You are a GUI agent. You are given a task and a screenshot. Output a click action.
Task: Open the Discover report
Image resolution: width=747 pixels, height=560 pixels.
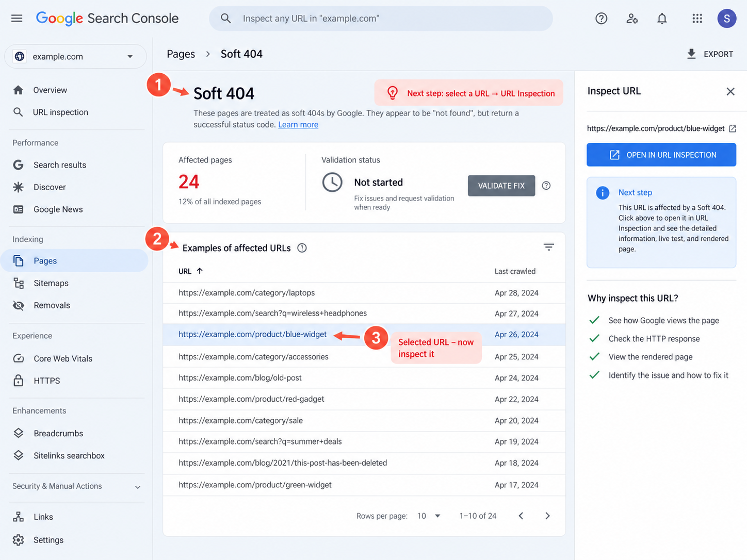pyautogui.click(x=50, y=187)
